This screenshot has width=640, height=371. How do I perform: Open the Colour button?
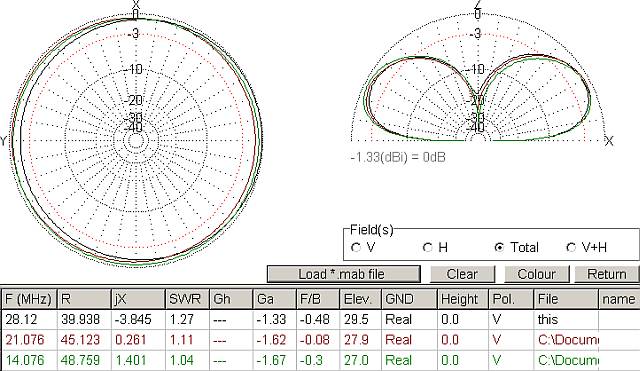point(537,274)
